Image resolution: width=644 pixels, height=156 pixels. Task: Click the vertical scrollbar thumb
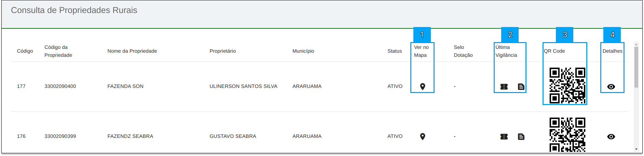pos(636,67)
